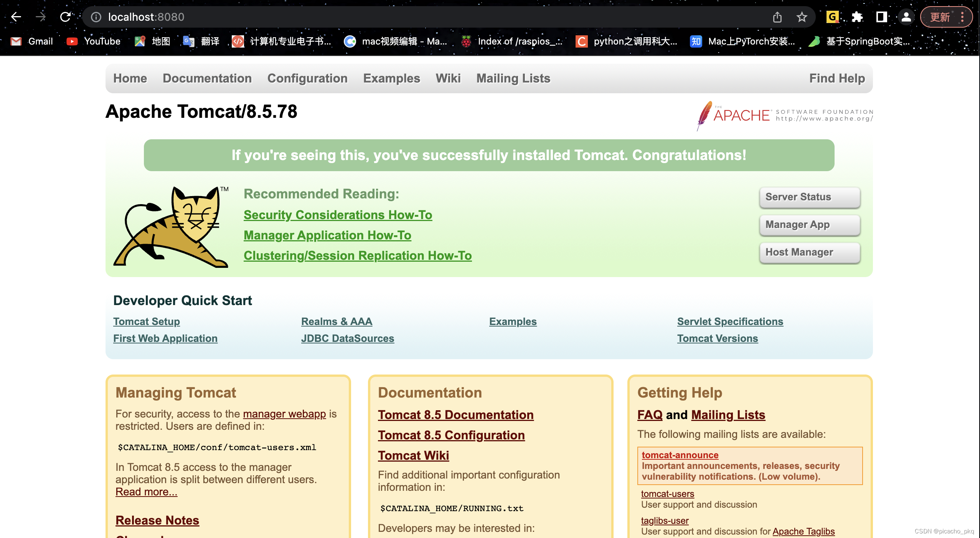Click the share page icon
The image size is (980, 538).
pos(777,17)
